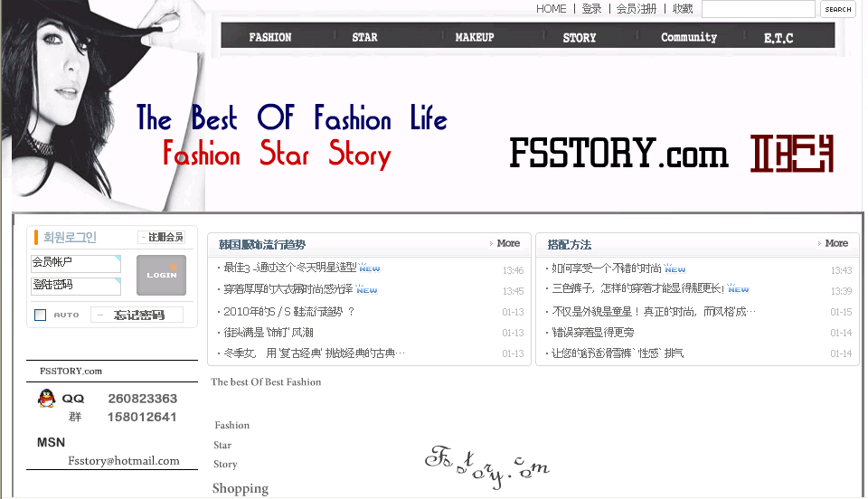Click the Shopping text in lower banner
The image size is (868, 499).
tap(241, 488)
